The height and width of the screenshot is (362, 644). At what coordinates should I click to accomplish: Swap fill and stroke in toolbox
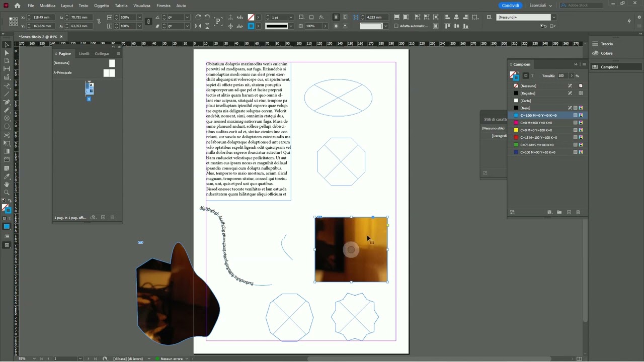(x=10, y=201)
